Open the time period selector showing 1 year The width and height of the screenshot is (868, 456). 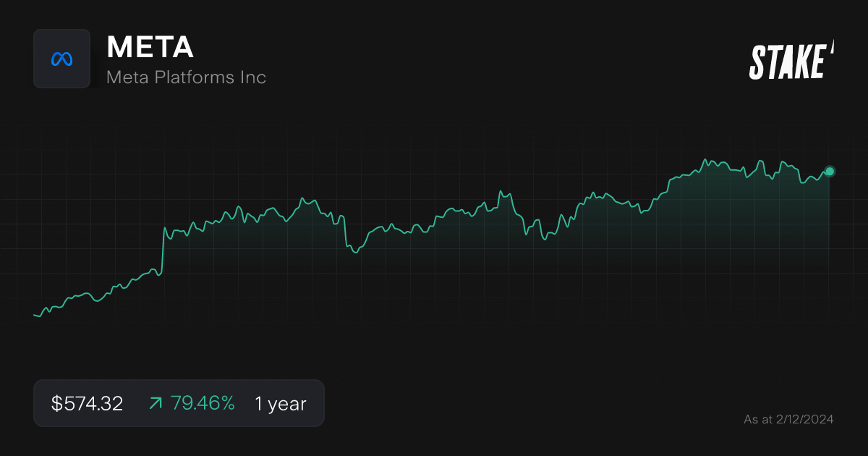(x=279, y=403)
